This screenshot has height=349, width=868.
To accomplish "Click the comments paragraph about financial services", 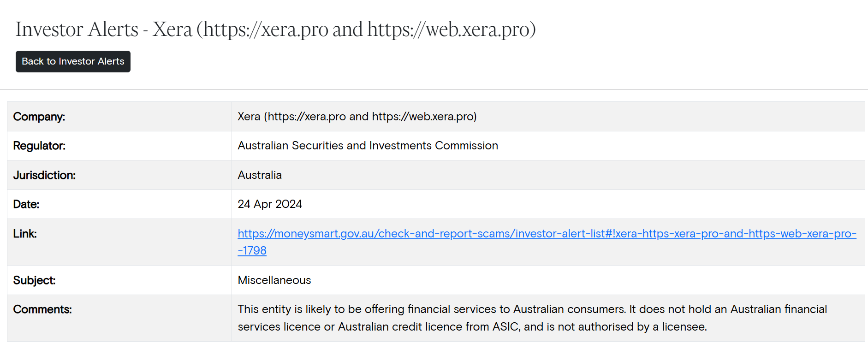I will (x=532, y=318).
